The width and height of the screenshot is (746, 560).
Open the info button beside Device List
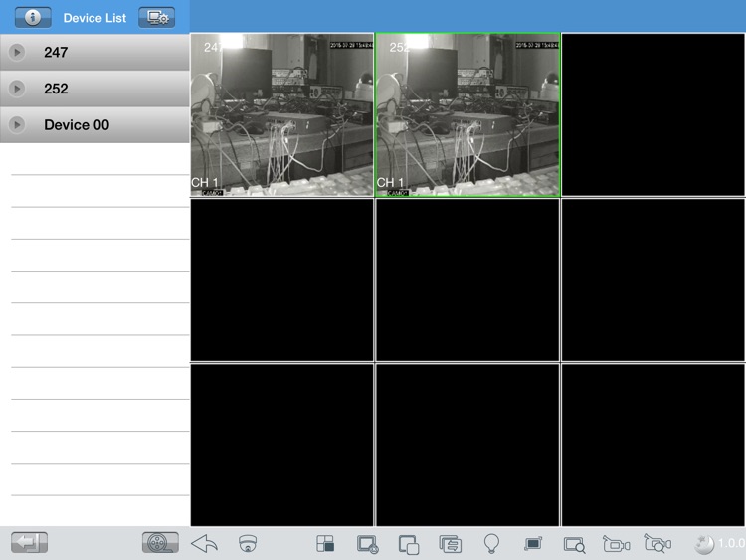pos(33,18)
